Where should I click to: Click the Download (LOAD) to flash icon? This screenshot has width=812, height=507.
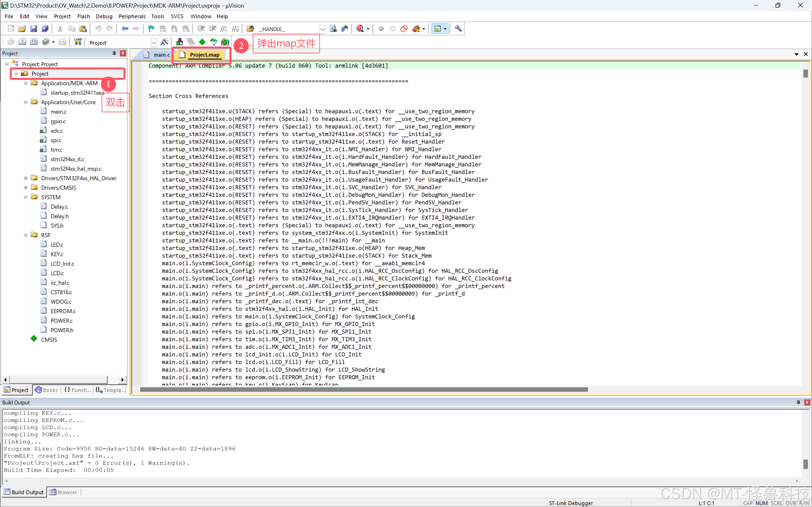pyautogui.click(x=78, y=42)
